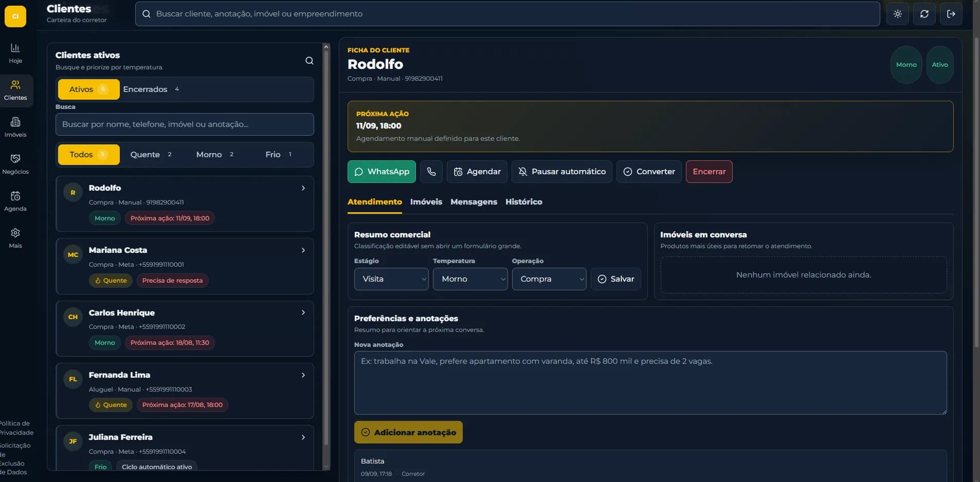Save the commercial summary with Salvar
Screen dimensions: 980x482
(x=616, y=279)
